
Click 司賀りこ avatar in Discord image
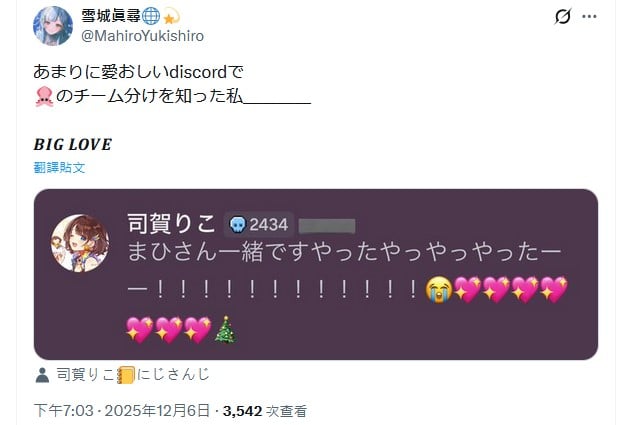click(x=80, y=243)
